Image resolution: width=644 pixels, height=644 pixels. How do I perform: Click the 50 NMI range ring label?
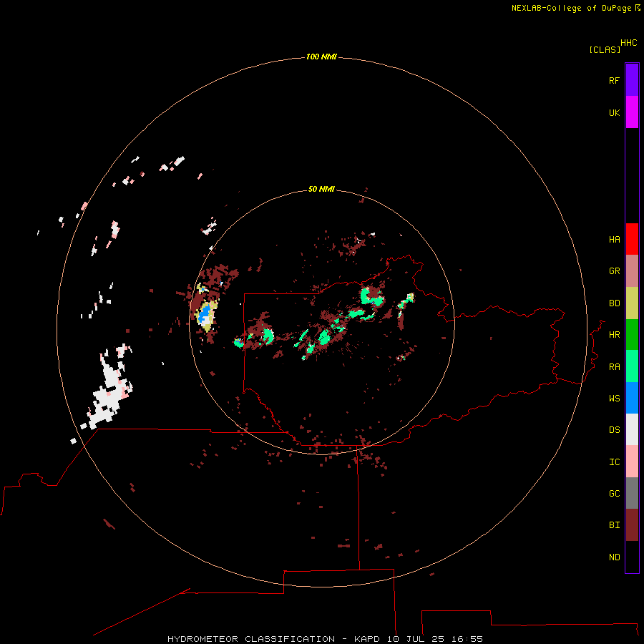point(321,189)
